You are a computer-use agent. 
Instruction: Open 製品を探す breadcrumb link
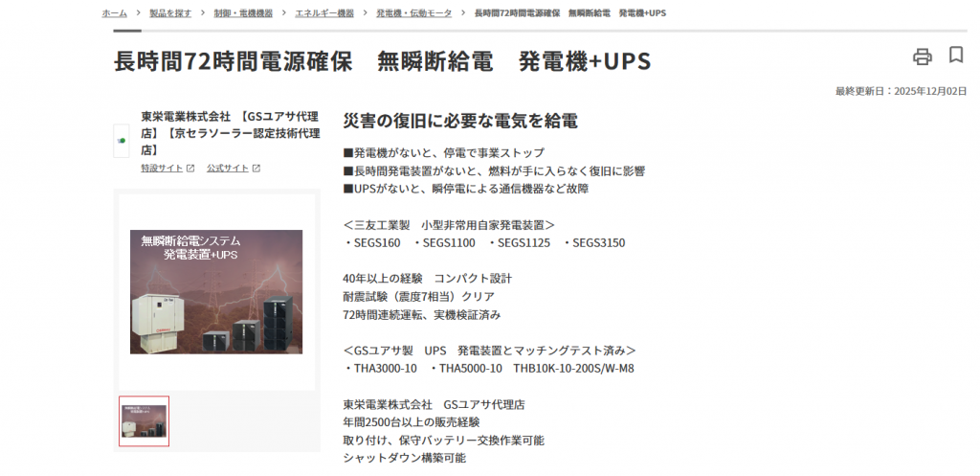coord(170,13)
